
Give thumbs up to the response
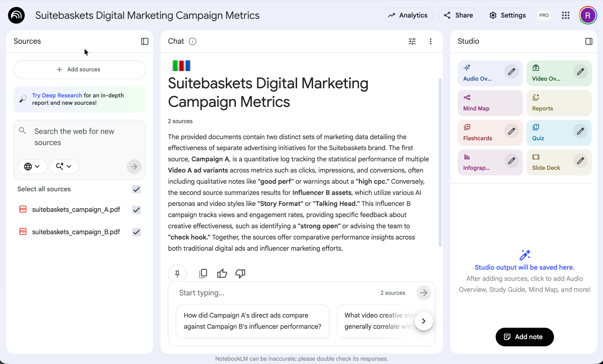(x=222, y=274)
